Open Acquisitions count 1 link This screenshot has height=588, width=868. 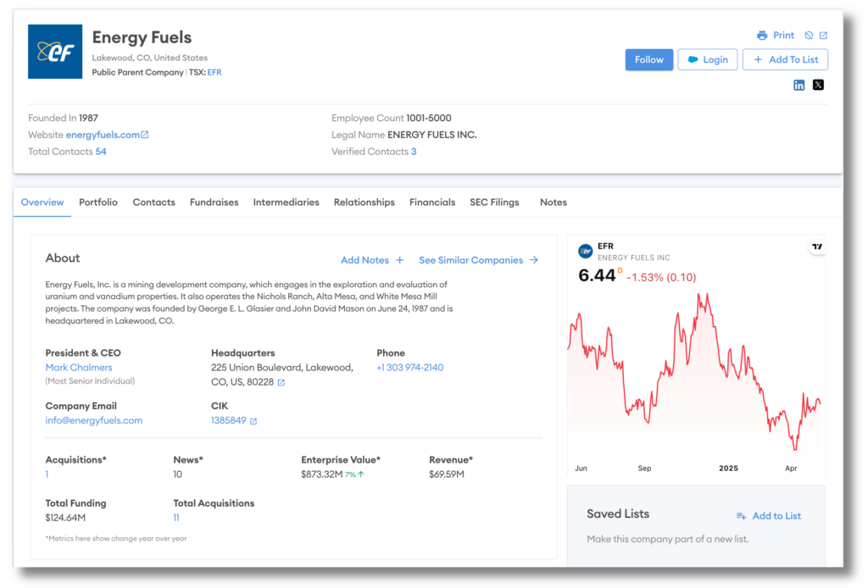(47, 474)
